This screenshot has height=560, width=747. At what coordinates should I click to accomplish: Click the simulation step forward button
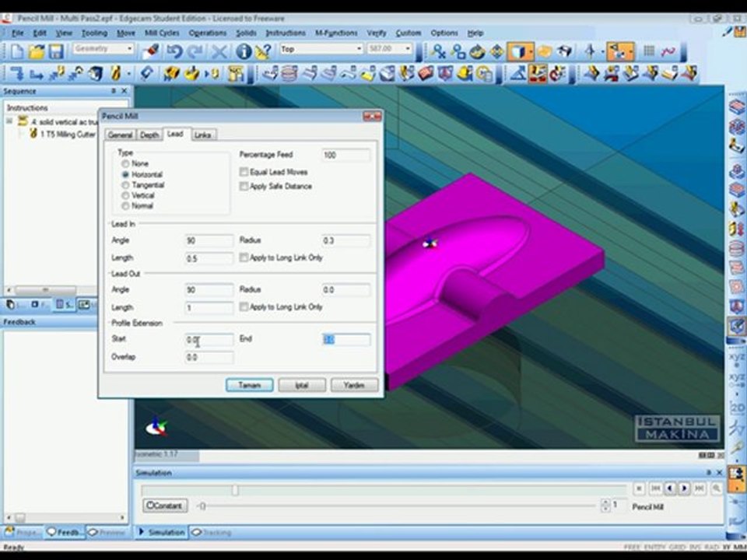coord(685,488)
